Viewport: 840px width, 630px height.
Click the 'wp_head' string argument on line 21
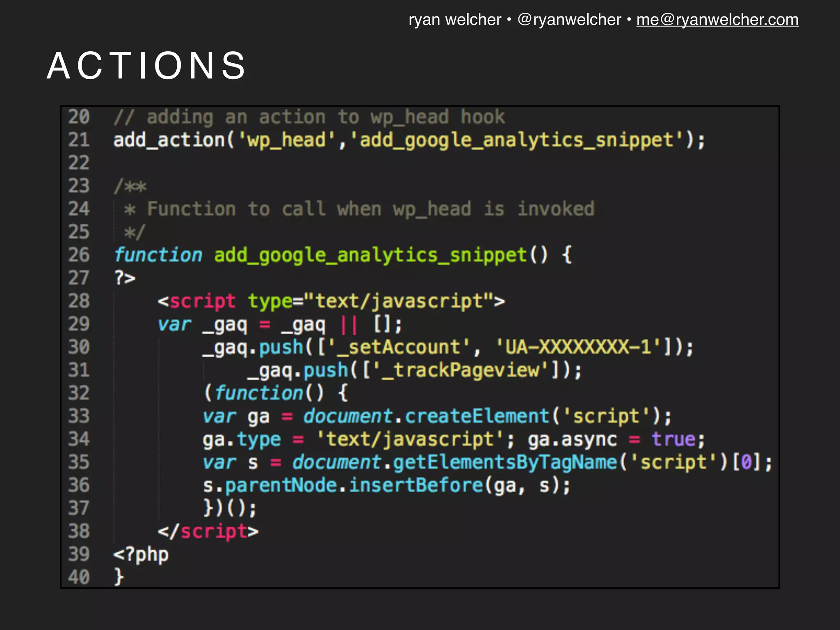287,140
